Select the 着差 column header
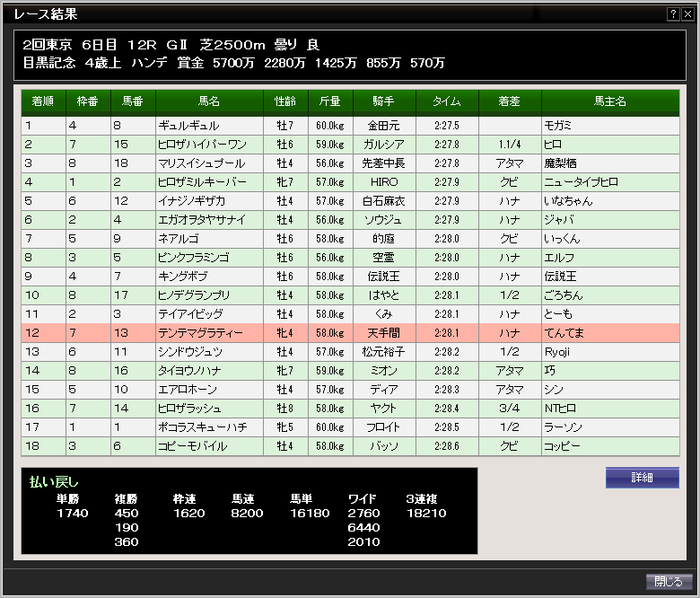This screenshot has width=700, height=598. (510, 102)
